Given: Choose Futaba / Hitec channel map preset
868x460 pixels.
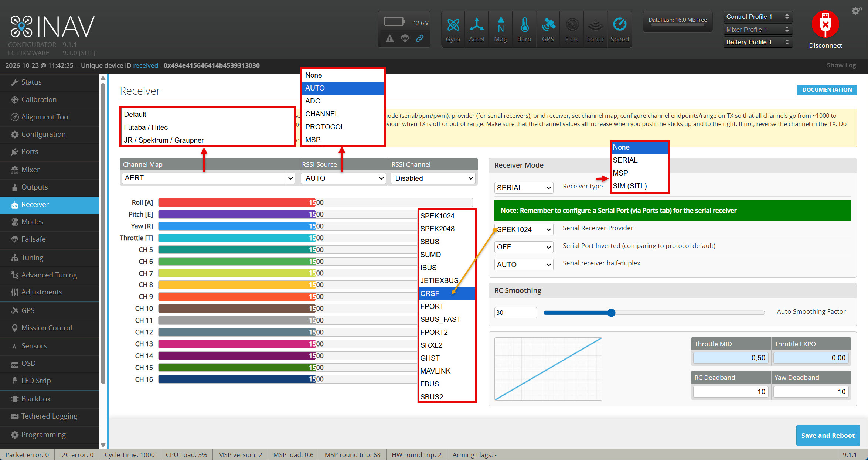Looking at the screenshot, I should tap(207, 127).
